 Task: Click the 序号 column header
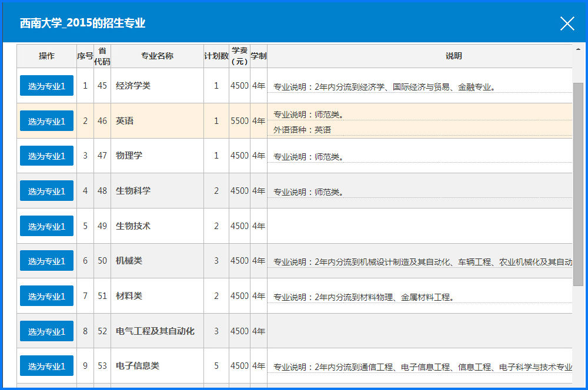click(85, 56)
